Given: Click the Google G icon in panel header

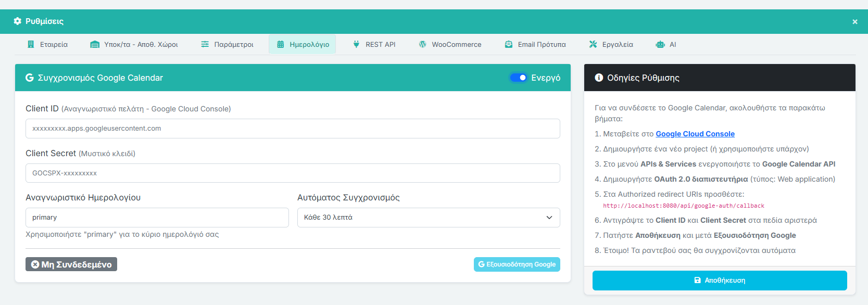Looking at the screenshot, I should (x=30, y=78).
